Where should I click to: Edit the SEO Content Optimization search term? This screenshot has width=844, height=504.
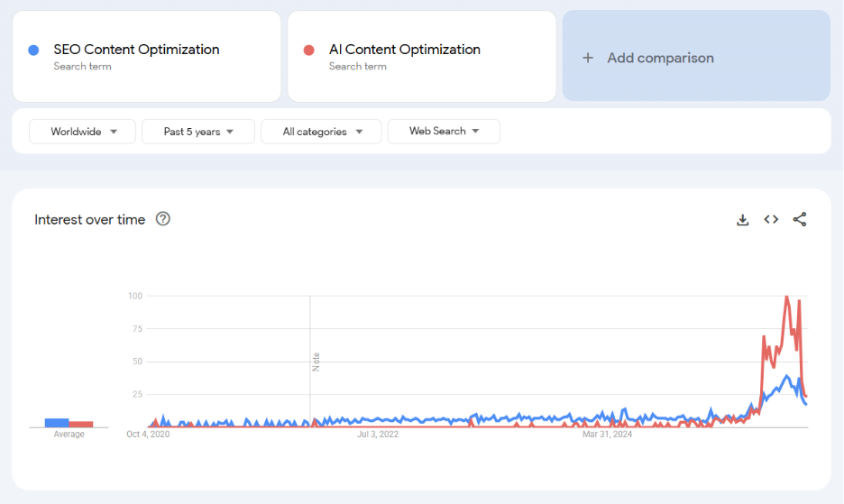(136, 50)
